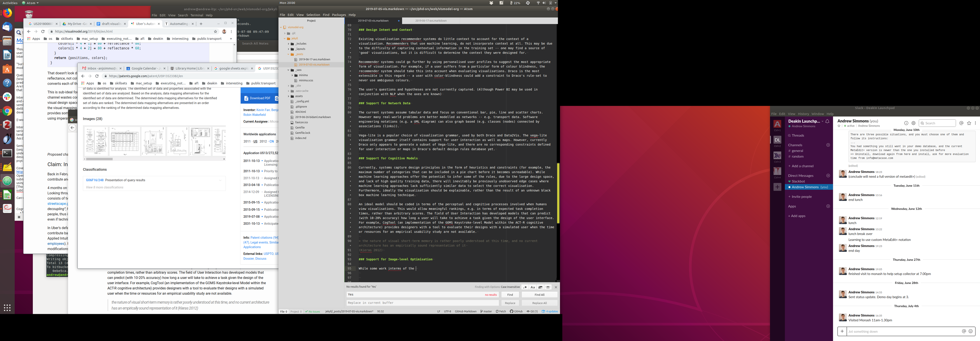
Task: Click Slack notification bell icon
Action: (827, 121)
